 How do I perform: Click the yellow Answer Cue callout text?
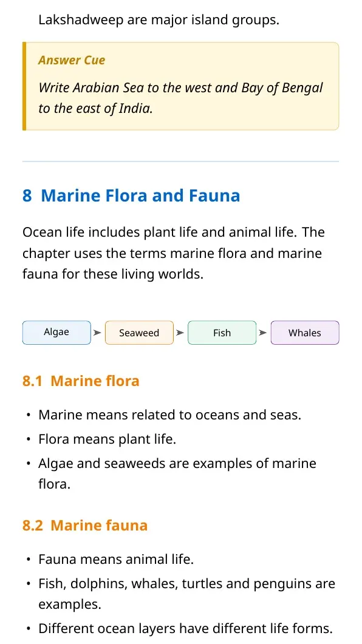[x=181, y=98]
